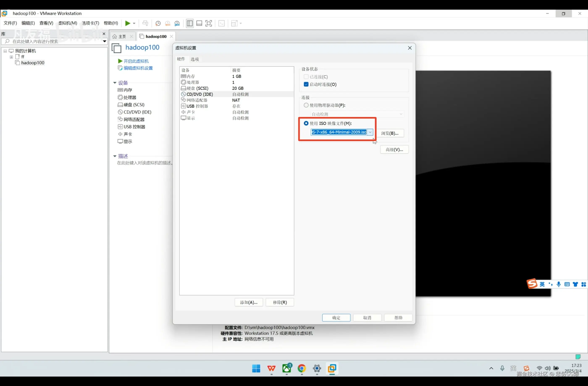Open Chrome from the taskbar
588x386 pixels.
pyautogui.click(x=302, y=368)
